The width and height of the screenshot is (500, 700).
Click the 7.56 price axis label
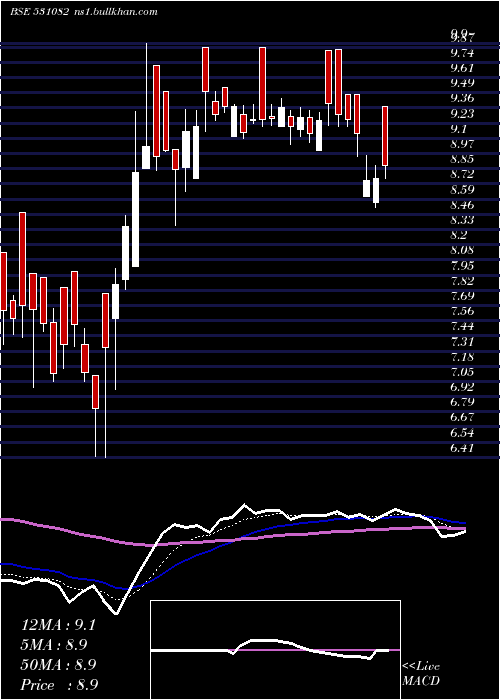[x=462, y=311]
